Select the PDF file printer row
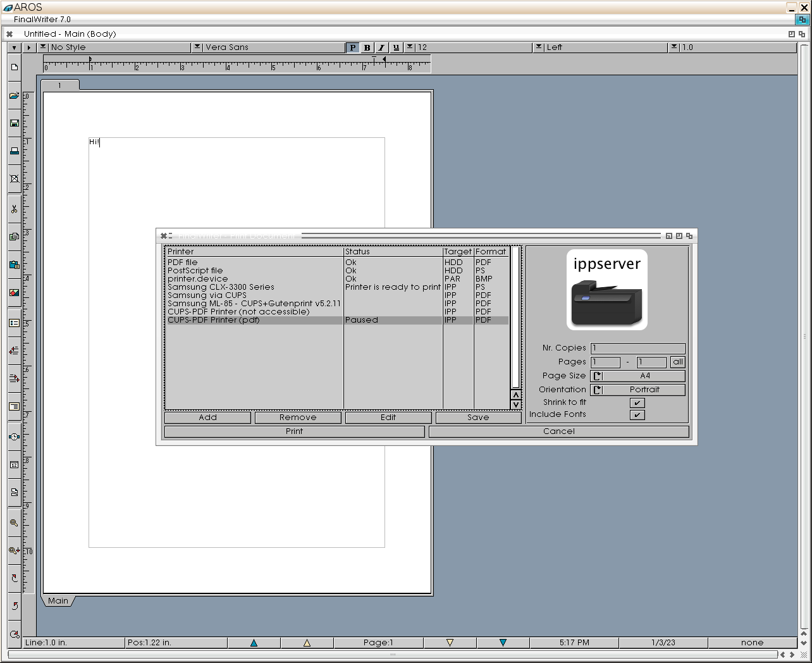 point(337,263)
